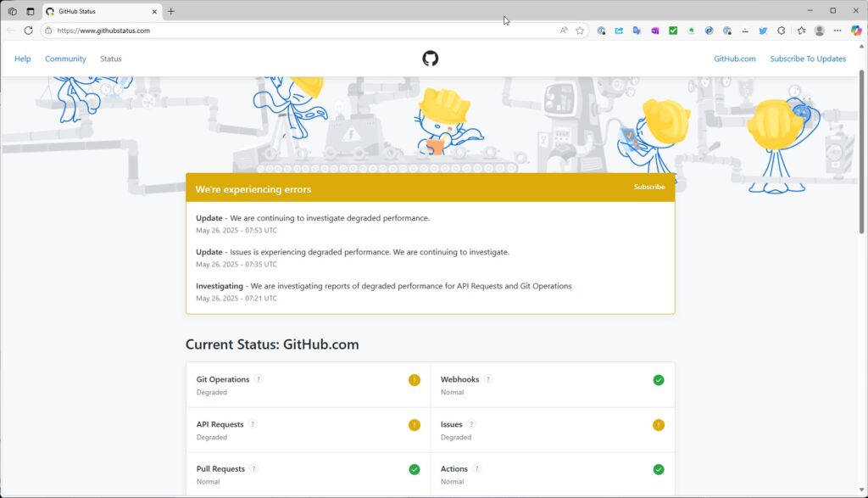Click Subscribe To Updates
This screenshot has width=868, height=498.
point(808,59)
